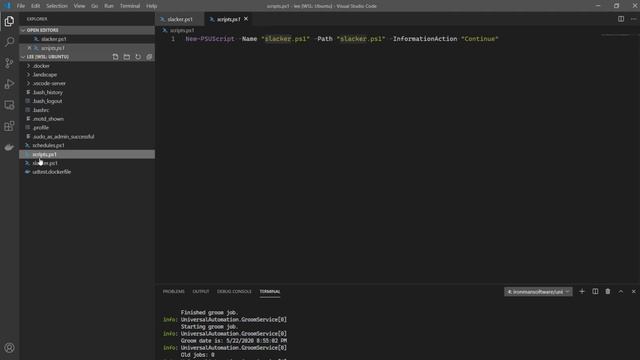Close scripts.ps1 in Open Editors list

[29, 48]
